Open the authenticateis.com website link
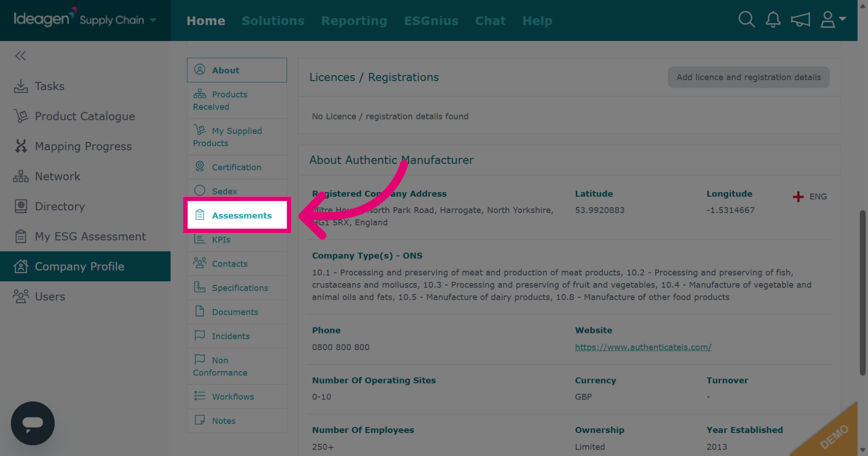 643,347
